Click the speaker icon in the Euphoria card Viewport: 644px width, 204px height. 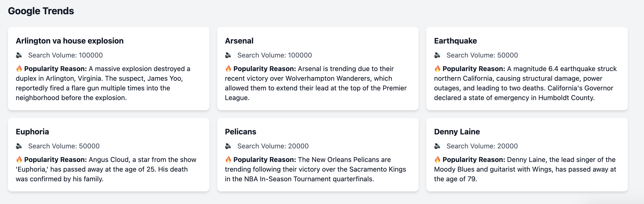tap(19, 146)
